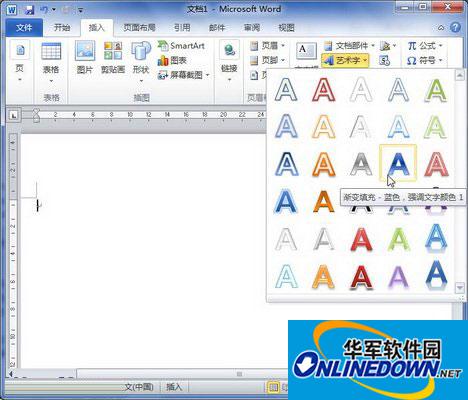Open Word Help question mark icon
This screenshot has height=400, width=468.
455,28
